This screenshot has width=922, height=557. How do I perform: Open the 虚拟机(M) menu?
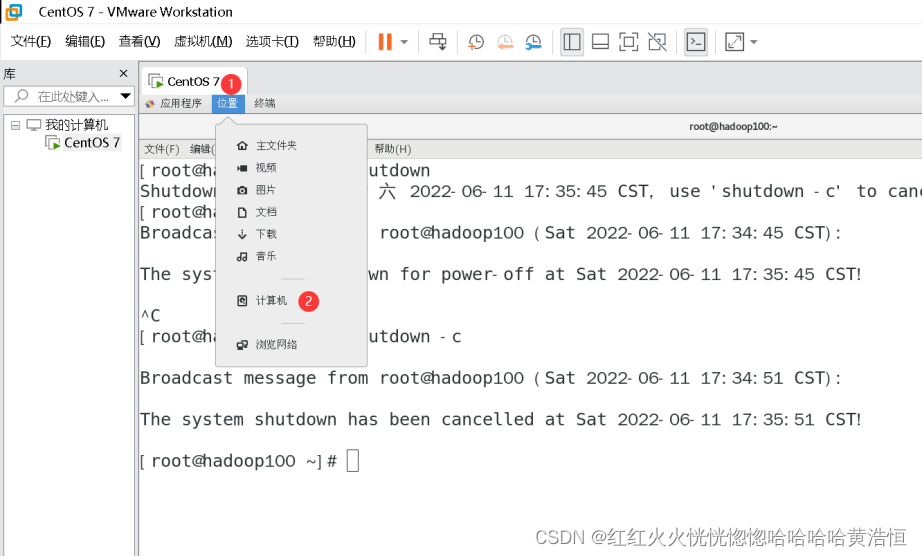pos(203,41)
